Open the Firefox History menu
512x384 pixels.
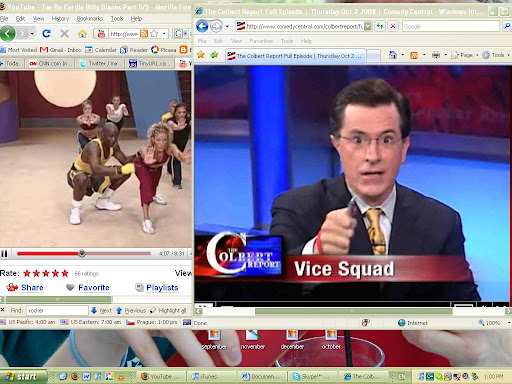[x=60, y=19]
